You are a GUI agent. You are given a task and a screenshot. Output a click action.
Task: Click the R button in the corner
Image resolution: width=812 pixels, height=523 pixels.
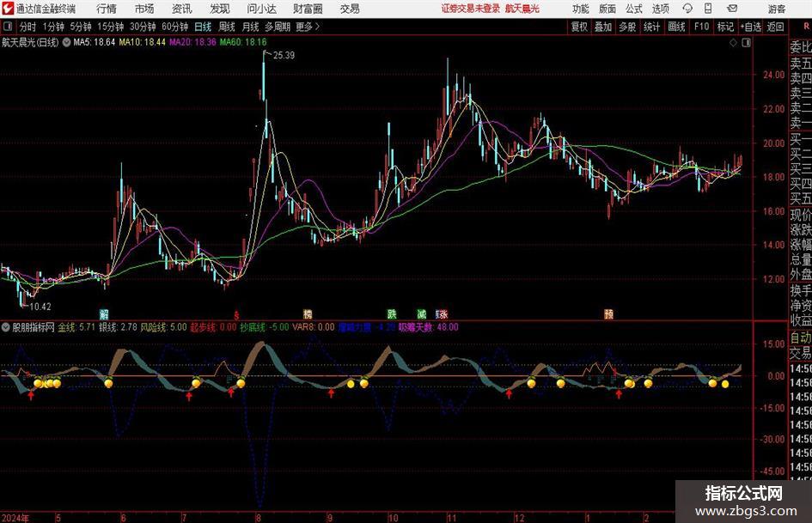806,27
